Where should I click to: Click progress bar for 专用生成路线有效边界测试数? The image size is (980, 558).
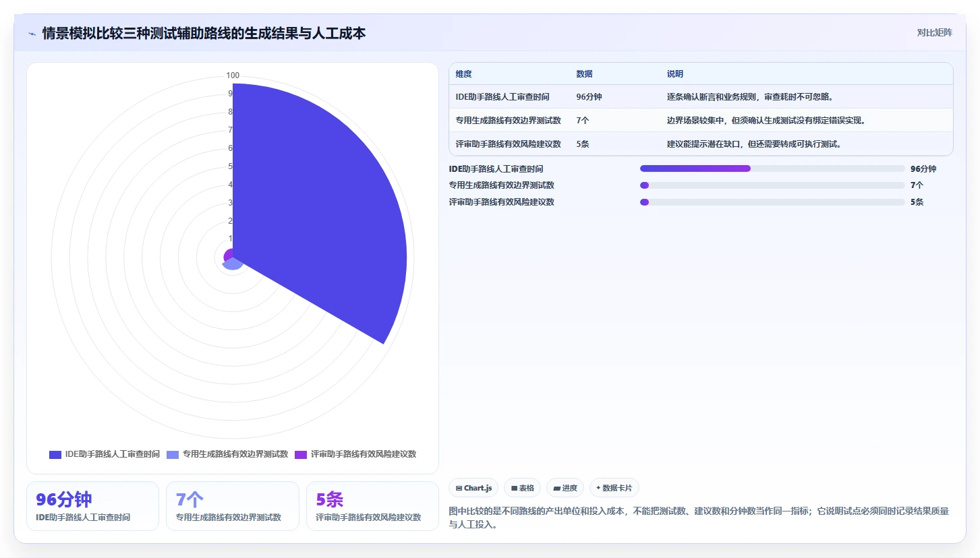pos(772,185)
